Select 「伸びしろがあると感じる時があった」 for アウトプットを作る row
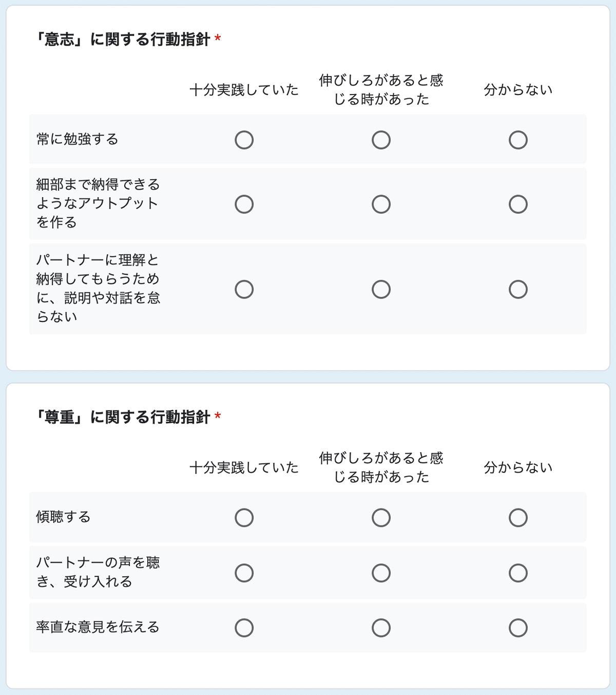This screenshot has height=695, width=616. point(380,204)
